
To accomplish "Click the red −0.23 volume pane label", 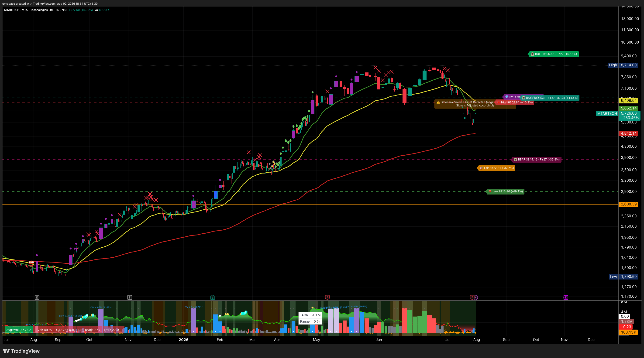I will tap(626, 327).
